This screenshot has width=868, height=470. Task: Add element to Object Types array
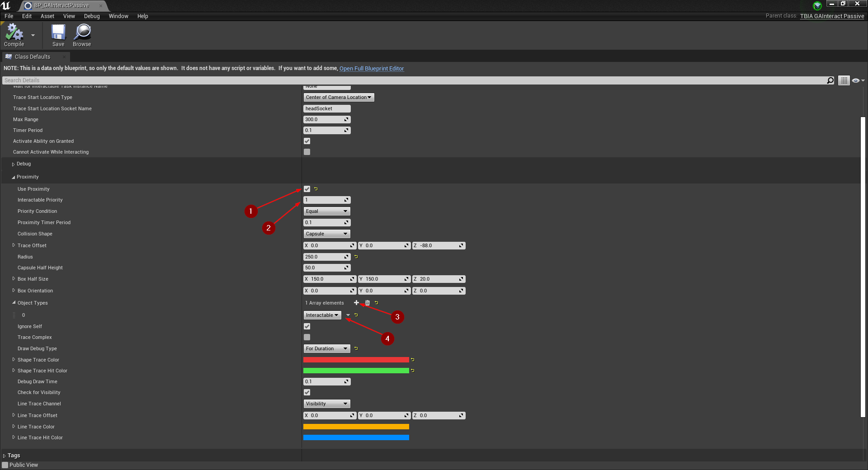tap(356, 303)
